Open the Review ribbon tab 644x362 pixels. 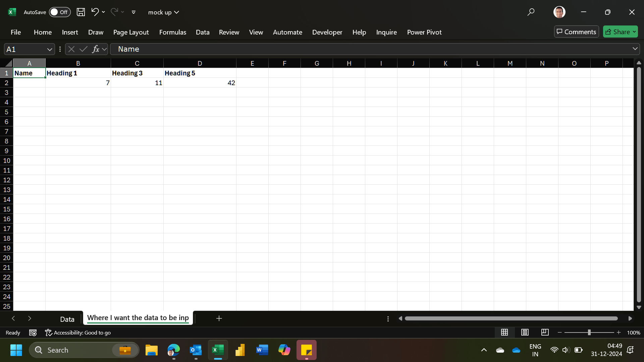tap(229, 32)
